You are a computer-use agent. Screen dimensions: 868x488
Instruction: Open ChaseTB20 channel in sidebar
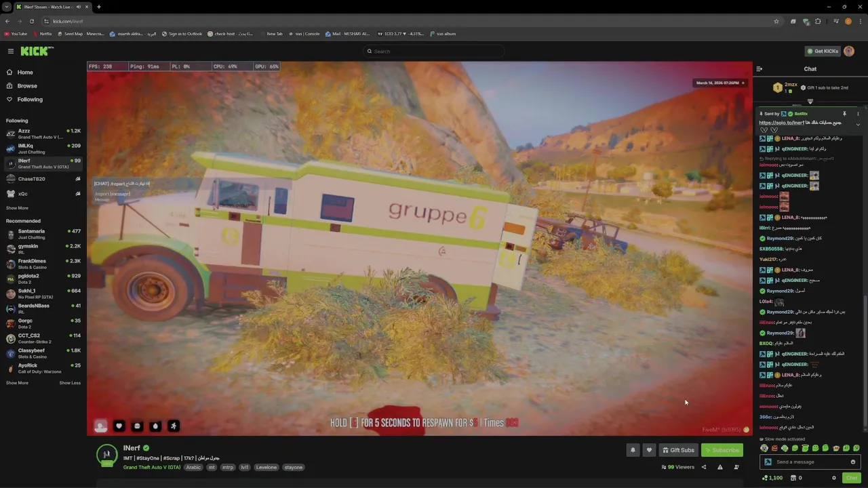(43, 179)
